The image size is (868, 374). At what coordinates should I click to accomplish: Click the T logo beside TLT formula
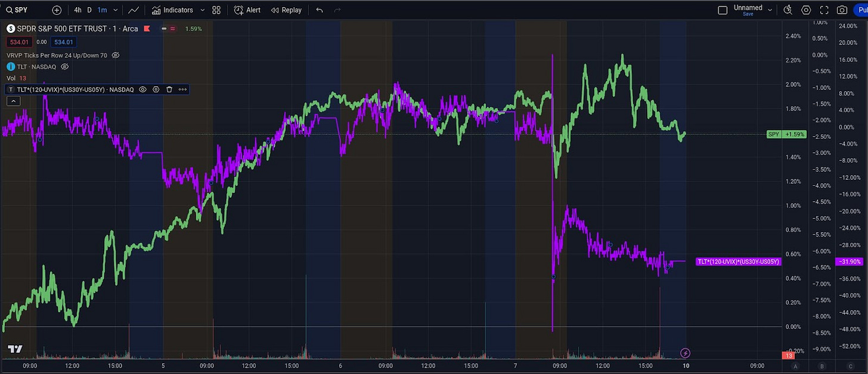11,89
